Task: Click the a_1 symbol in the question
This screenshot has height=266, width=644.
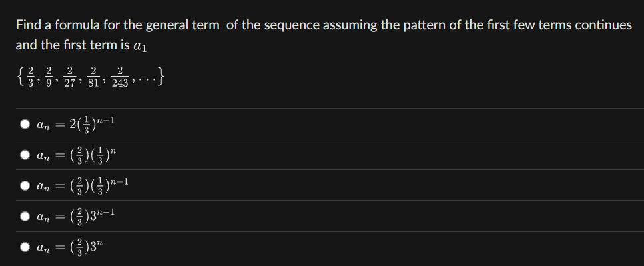Action: click(x=141, y=46)
